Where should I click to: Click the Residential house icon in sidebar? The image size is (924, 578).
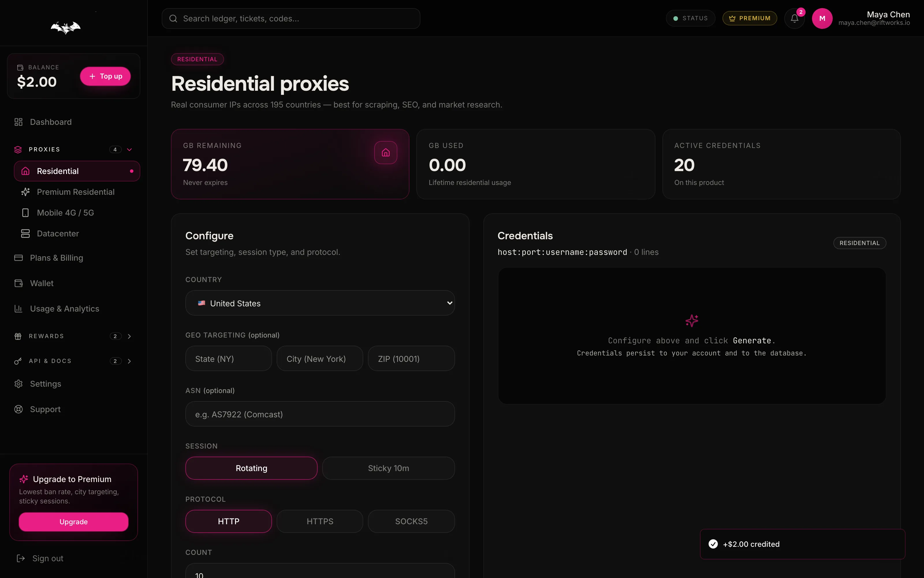coord(25,171)
